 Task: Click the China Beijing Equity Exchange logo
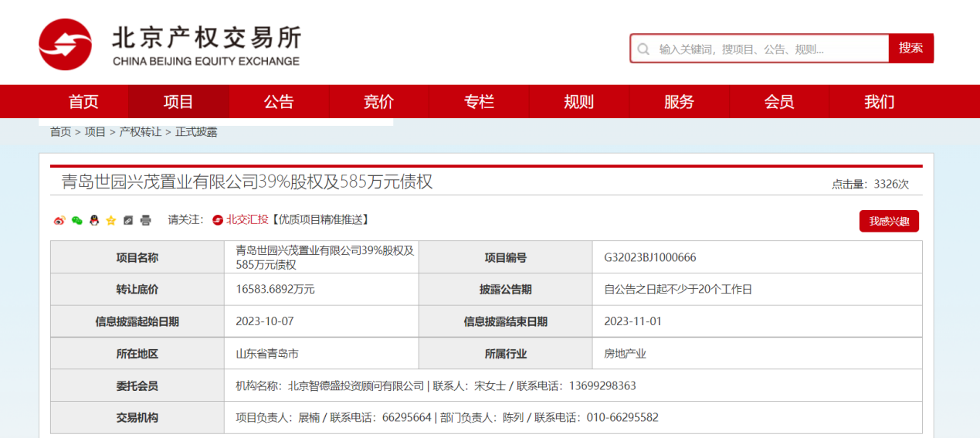coord(170,45)
